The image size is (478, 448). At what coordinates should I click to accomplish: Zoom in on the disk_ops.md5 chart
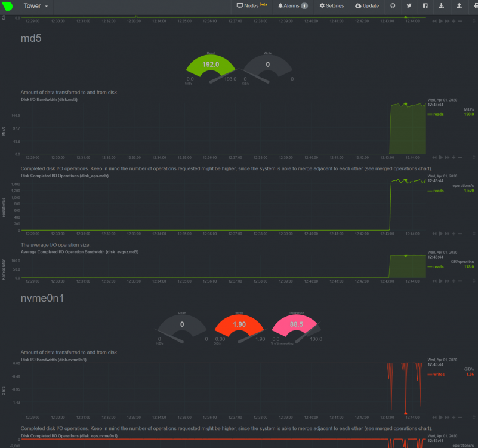click(x=454, y=234)
